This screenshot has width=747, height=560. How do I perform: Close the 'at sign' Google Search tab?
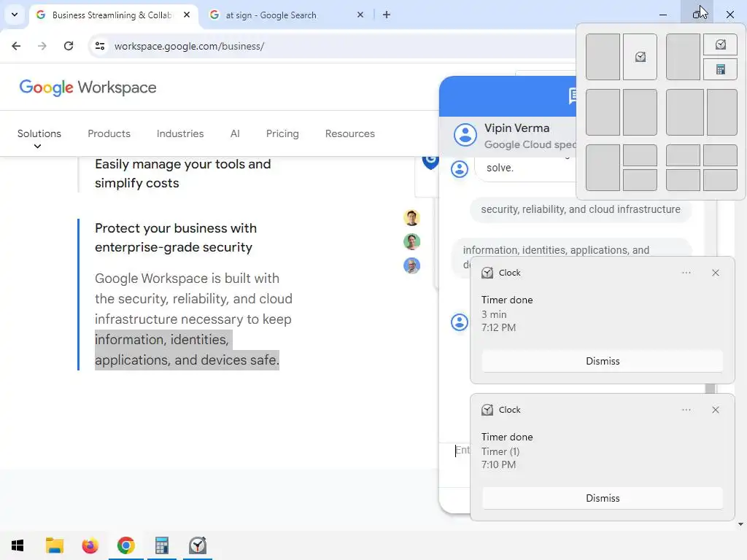coord(360,15)
